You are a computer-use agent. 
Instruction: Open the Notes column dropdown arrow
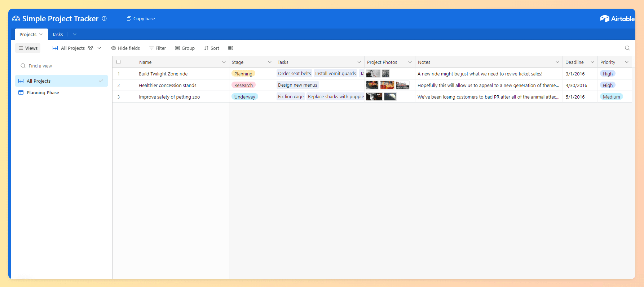pyautogui.click(x=557, y=62)
